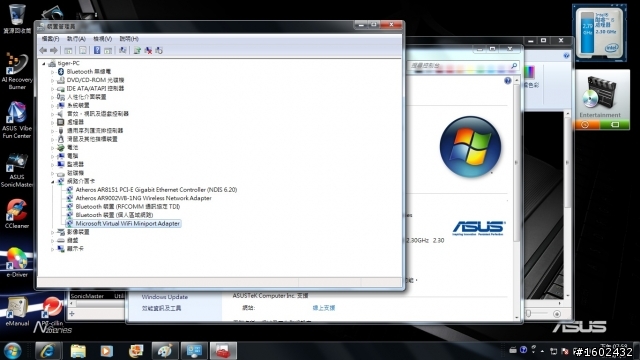Click the green button on Entertainment gadget
This screenshot has width=640, height=360.
(615, 124)
